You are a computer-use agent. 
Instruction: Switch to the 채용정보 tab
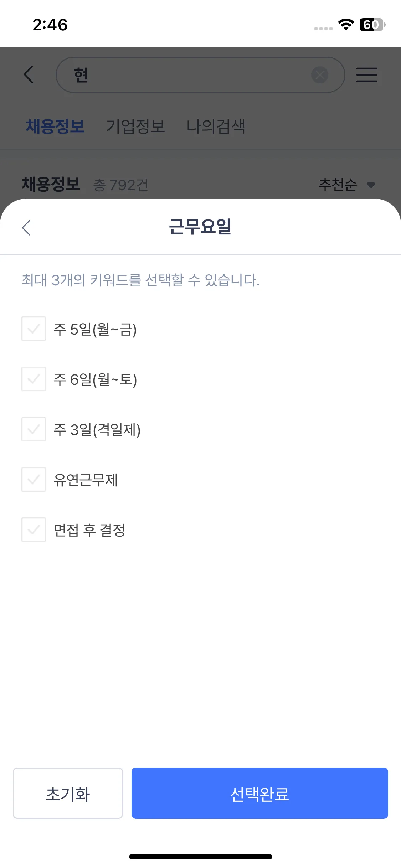point(55,126)
